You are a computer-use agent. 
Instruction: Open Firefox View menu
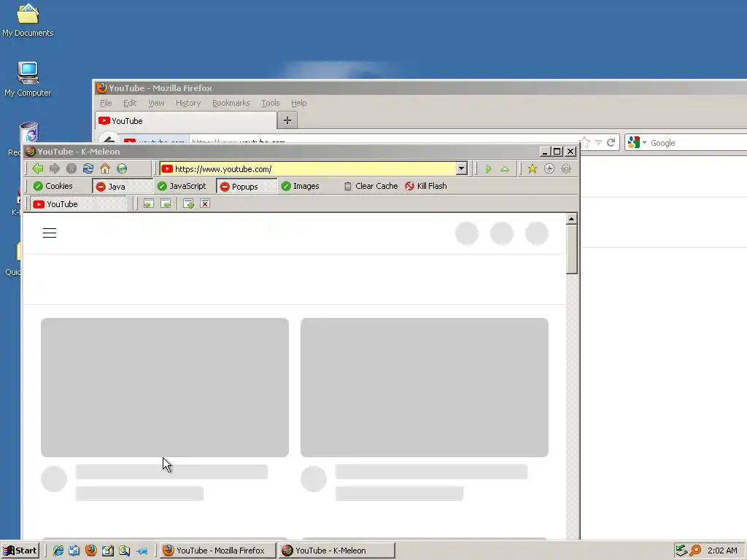pos(156,103)
